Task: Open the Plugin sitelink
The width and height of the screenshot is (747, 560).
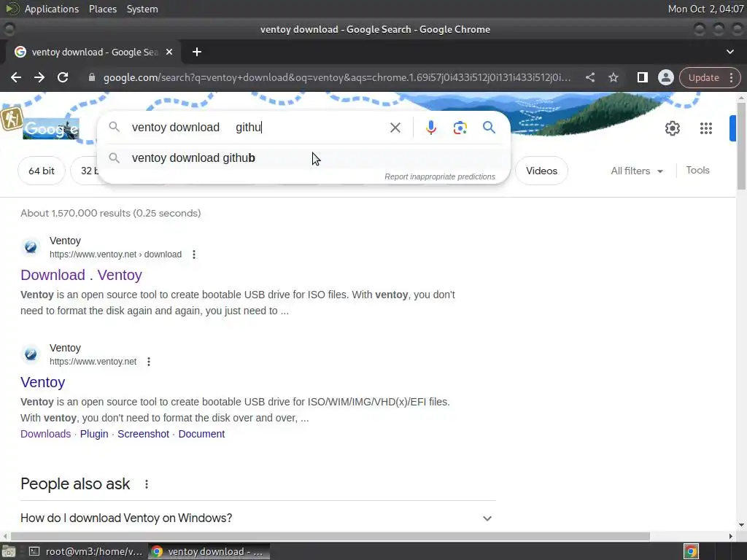Action: point(94,435)
